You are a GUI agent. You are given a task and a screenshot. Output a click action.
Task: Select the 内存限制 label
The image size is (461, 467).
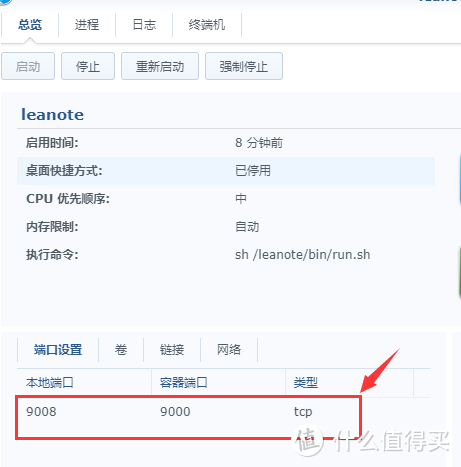52,227
